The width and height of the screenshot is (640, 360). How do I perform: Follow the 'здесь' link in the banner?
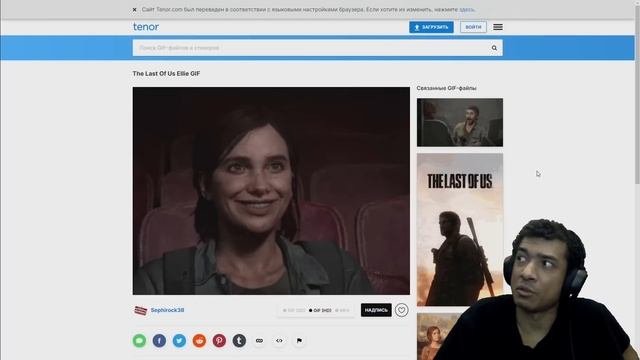tap(467, 9)
